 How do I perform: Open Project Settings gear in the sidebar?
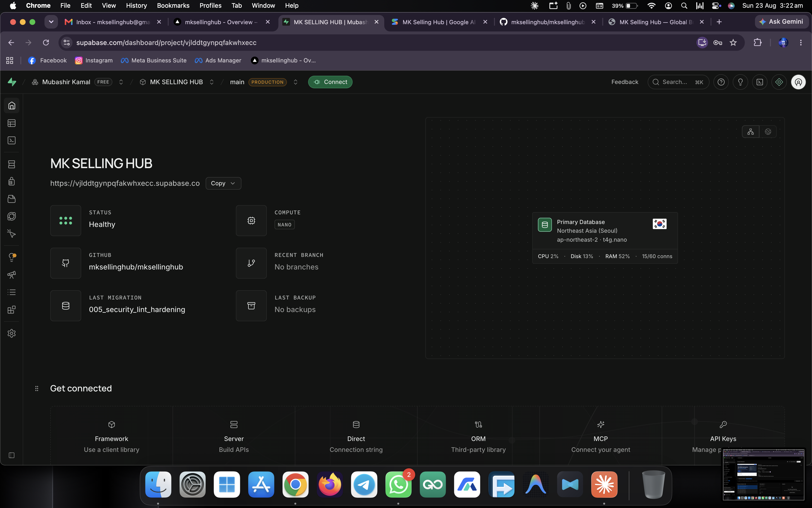(x=12, y=333)
